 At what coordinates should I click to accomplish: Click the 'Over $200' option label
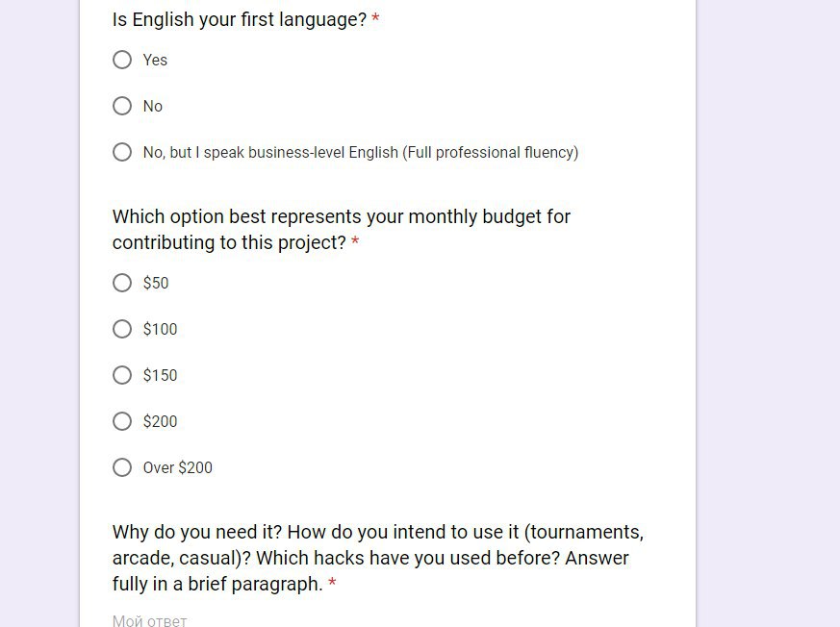177,467
